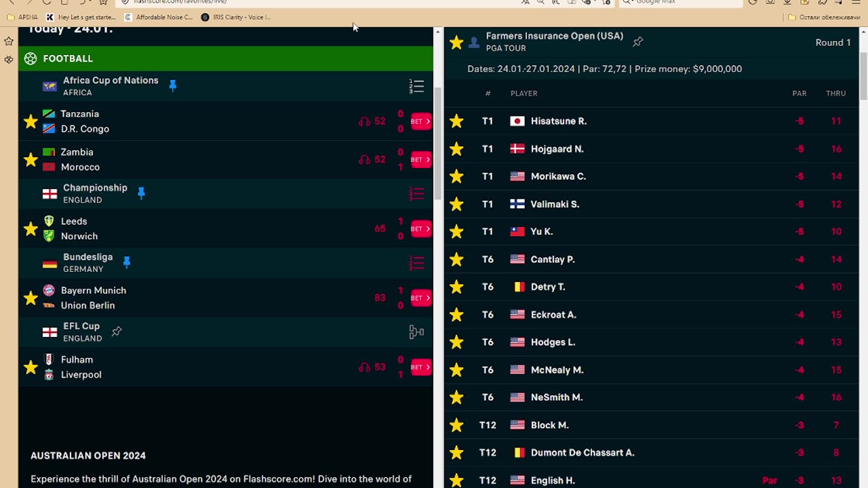Toggle favorite star for Hisatsune R.
The width and height of the screenshot is (868, 488).
click(456, 121)
